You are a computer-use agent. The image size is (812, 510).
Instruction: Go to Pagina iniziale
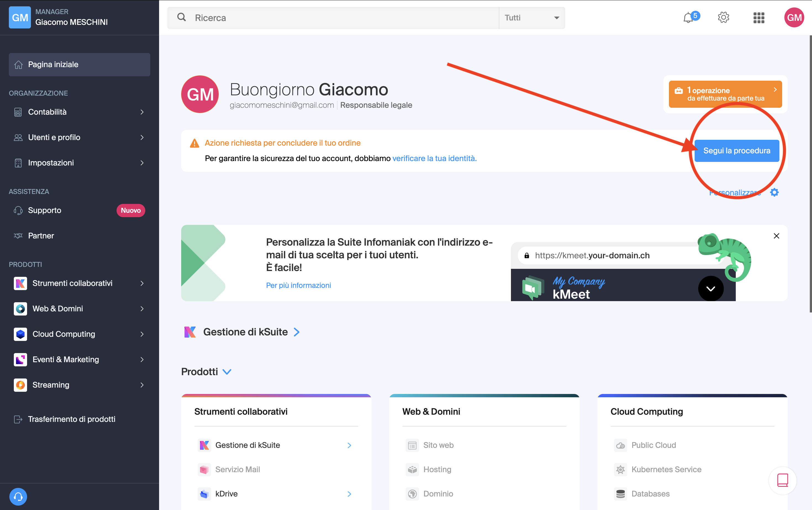point(80,64)
